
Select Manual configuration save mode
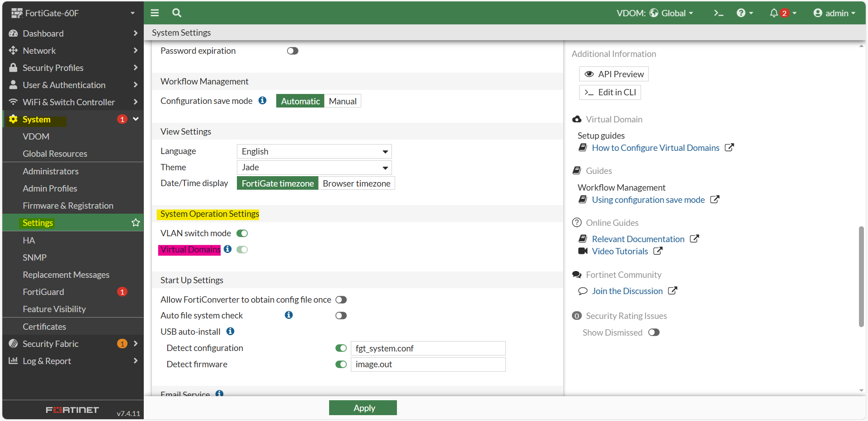343,101
